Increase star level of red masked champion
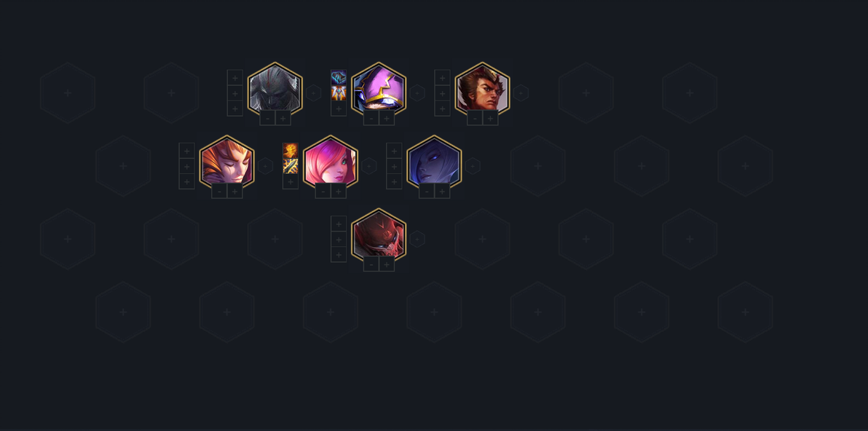Image resolution: width=868 pixels, height=431 pixels. click(x=387, y=264)
